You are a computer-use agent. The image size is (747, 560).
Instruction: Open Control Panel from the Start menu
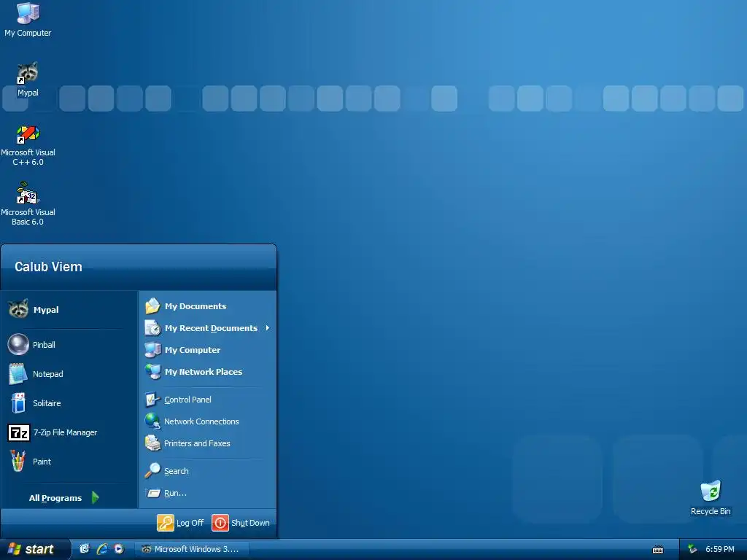(208, 400)
